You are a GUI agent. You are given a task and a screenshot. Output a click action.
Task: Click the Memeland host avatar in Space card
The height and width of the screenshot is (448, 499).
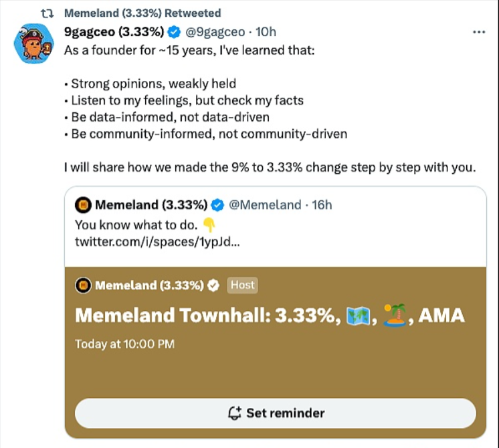click(83, 286)
